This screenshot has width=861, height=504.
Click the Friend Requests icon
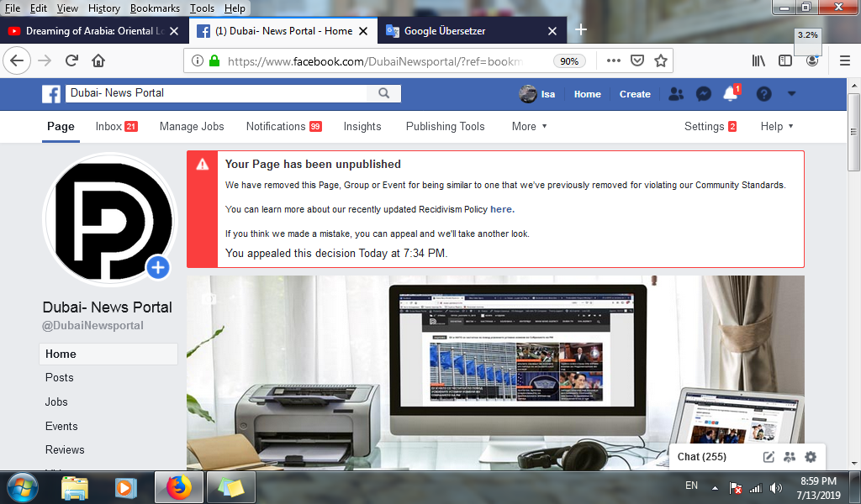(x=676, y=94)
